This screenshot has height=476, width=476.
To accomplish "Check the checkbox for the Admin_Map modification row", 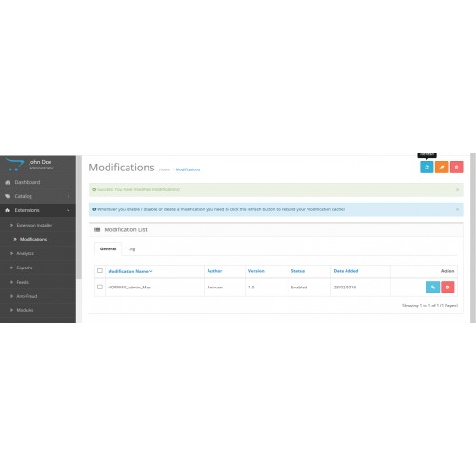I will coord(100,287).
